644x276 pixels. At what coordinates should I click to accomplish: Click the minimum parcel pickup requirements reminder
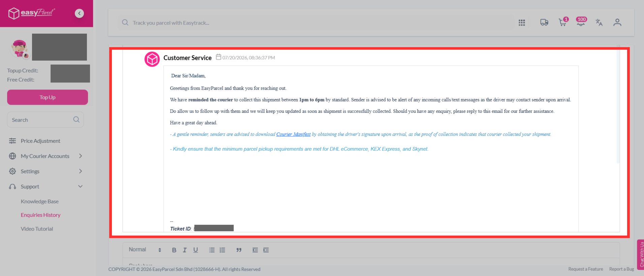pos(299,149)
